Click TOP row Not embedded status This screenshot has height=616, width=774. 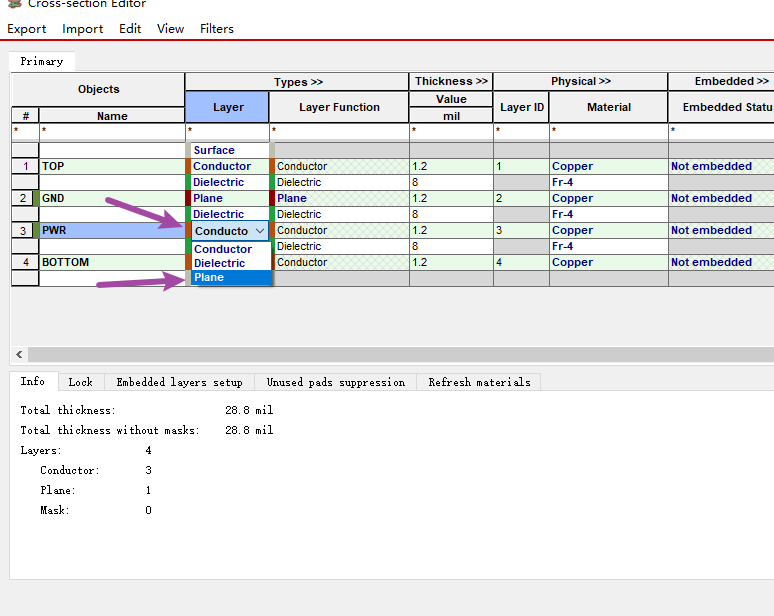721,166
